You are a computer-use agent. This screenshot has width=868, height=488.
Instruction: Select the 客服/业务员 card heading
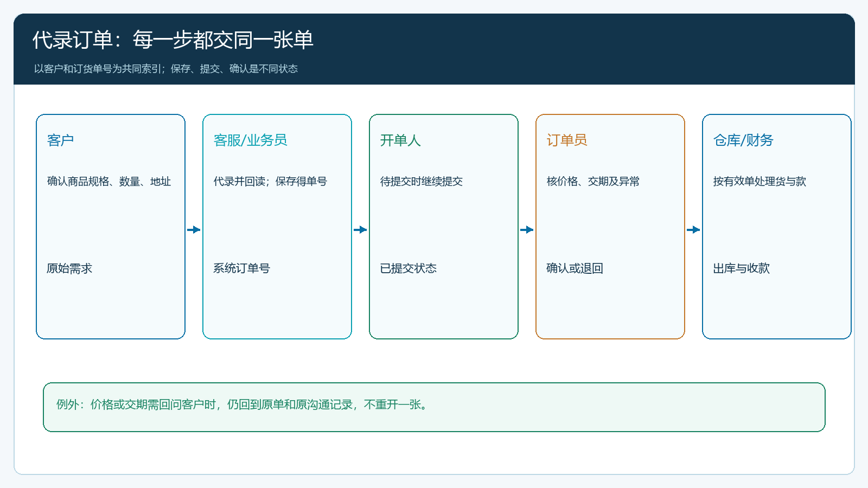click(x=250, y=140)
